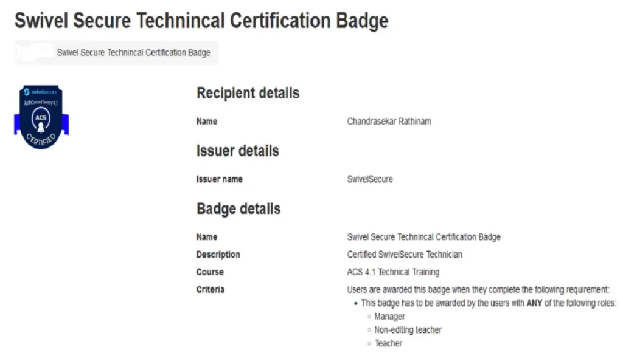Click the Manager role list item
Image resolution: width=623 pixels, height=364 pixels.
390,317
